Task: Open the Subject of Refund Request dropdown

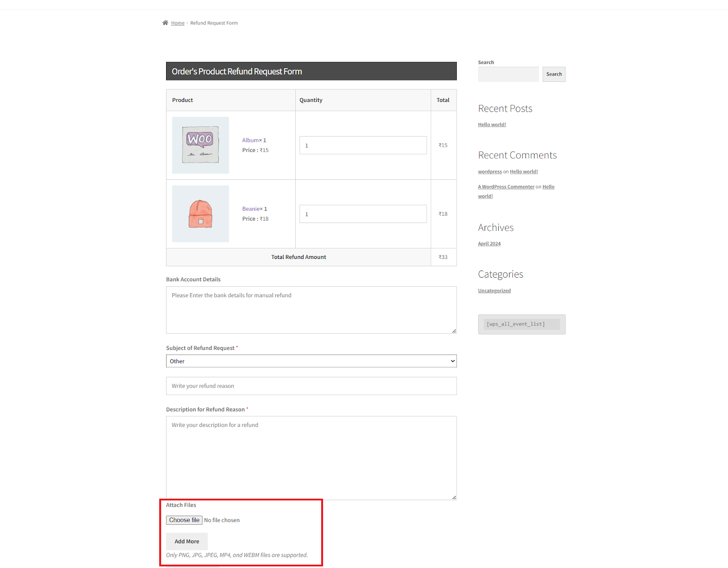Action: (x=311, y=360)
